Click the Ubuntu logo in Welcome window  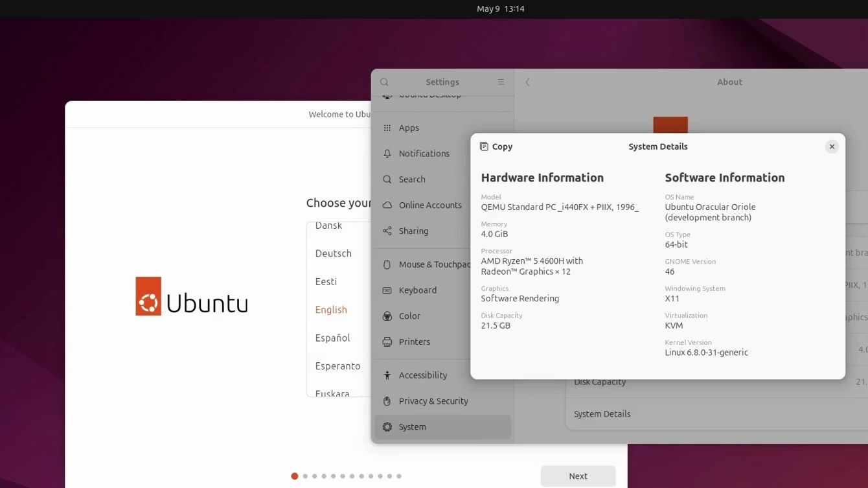coord(191,296)
